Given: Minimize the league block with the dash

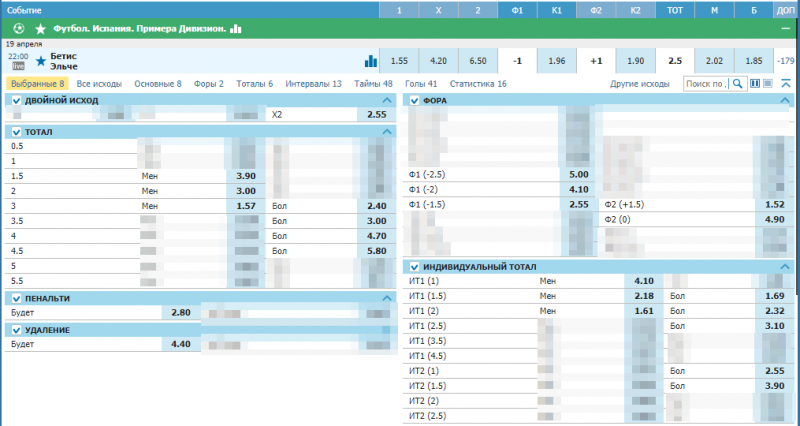Looking at the screenshot, I should click(787, 29).
